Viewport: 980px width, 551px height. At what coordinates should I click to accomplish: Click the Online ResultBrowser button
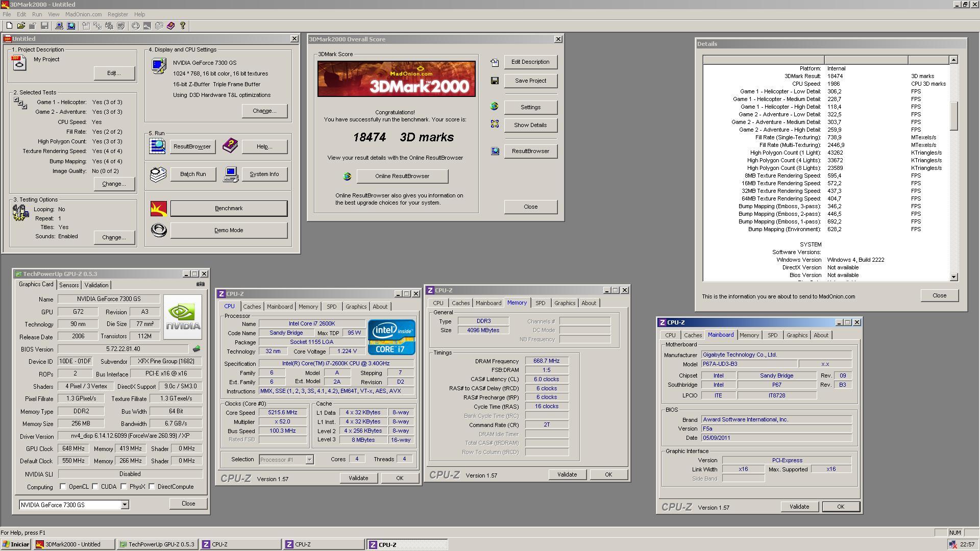pyautogui.click(x=402, y=176)
